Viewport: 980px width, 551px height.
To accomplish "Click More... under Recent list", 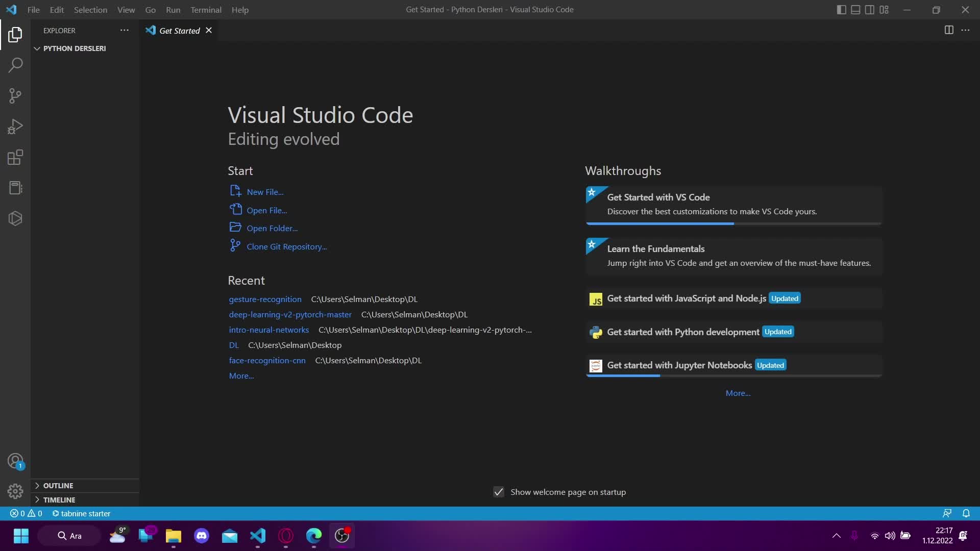I will pos(241,376).
